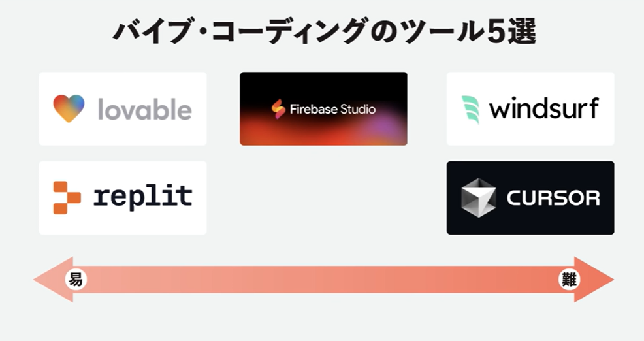The image size is (644, 341).
Task: Select the lovable wordmark text
Action: 145,109
